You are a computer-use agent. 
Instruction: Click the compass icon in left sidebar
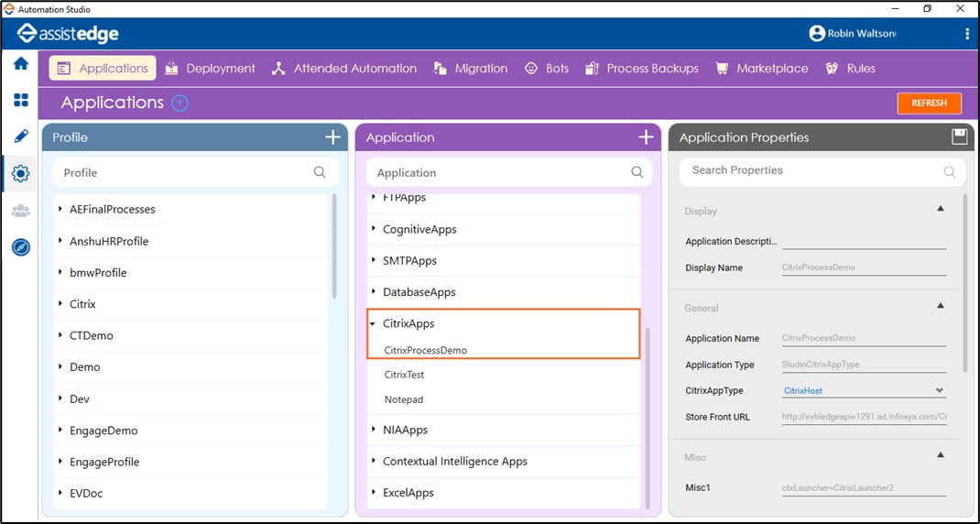click(20, 247)
